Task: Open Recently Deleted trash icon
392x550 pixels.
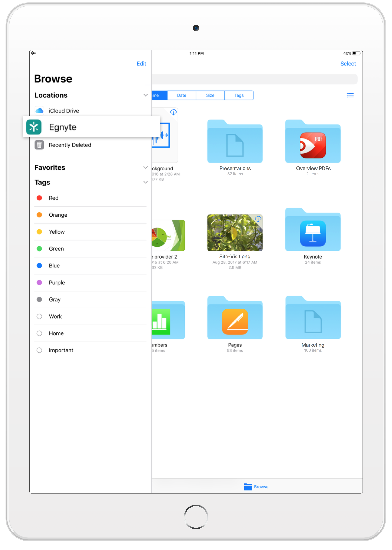Action: click(39, 145)
